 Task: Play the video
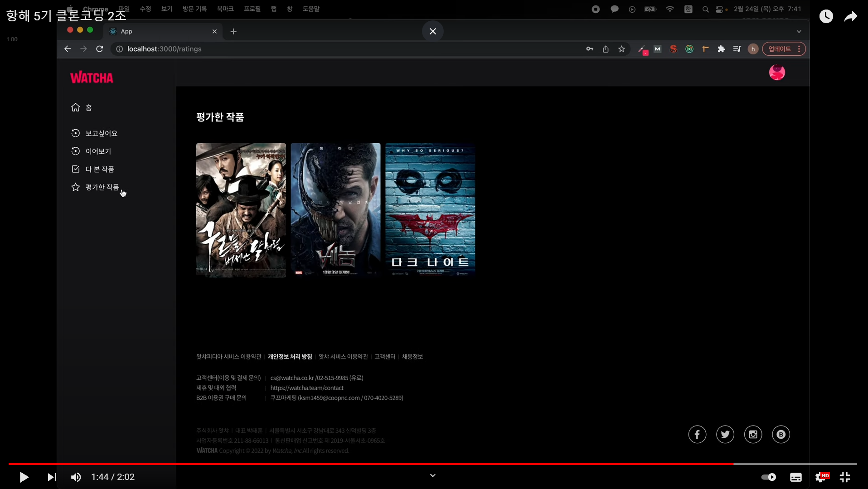point(24,477)
